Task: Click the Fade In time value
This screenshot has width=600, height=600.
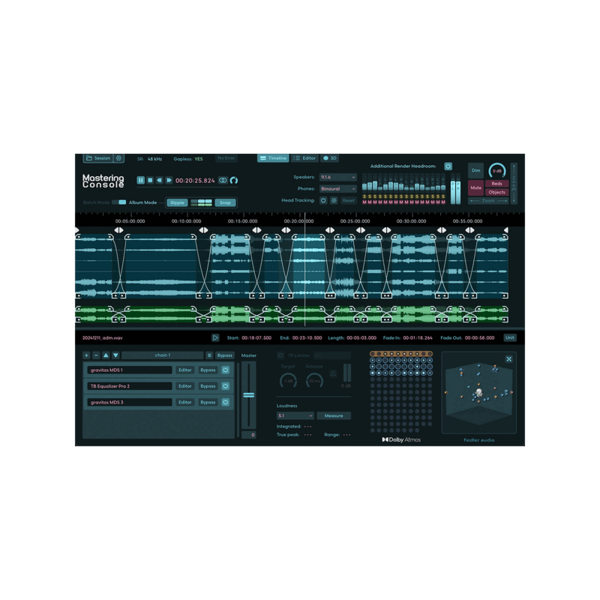Action: point(418,338)
